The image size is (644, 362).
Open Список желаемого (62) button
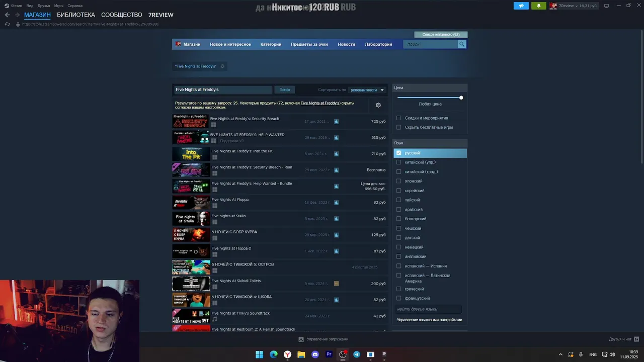coord(441,35)
